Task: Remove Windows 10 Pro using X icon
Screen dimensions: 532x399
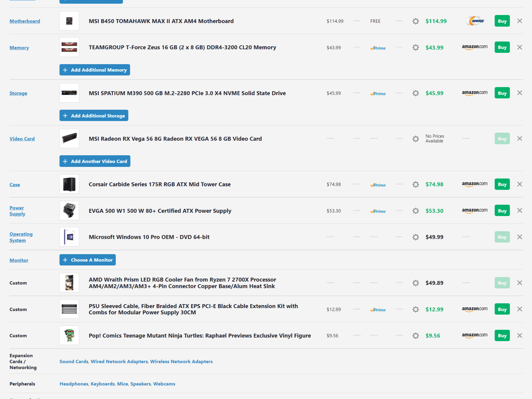Action: click(520, 237)
